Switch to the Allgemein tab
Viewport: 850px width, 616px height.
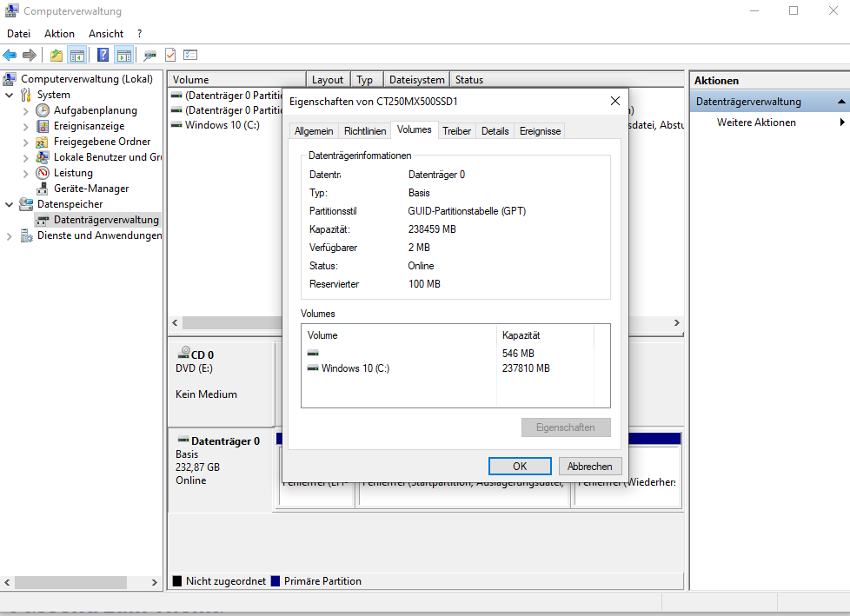(314, 131)
